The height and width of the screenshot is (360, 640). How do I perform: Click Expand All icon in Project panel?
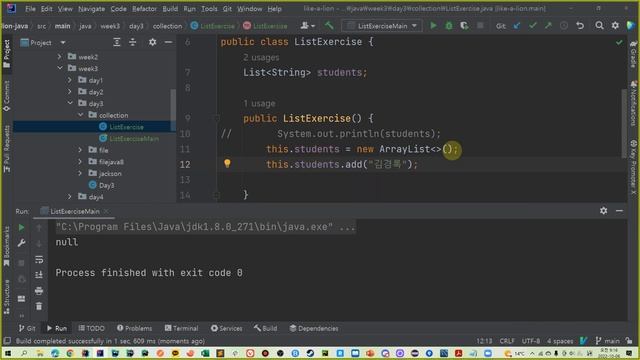(x=117, y=42)
